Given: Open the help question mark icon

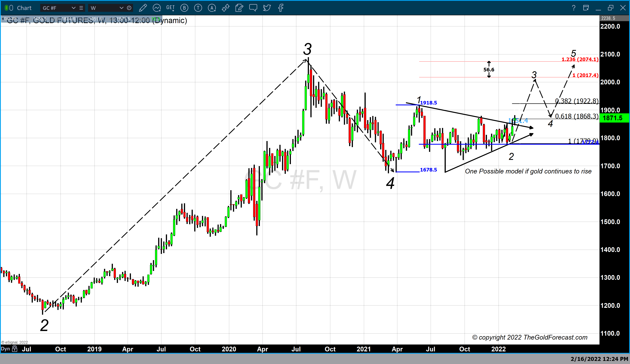Looking at the screenshot, I should (574, 8).
